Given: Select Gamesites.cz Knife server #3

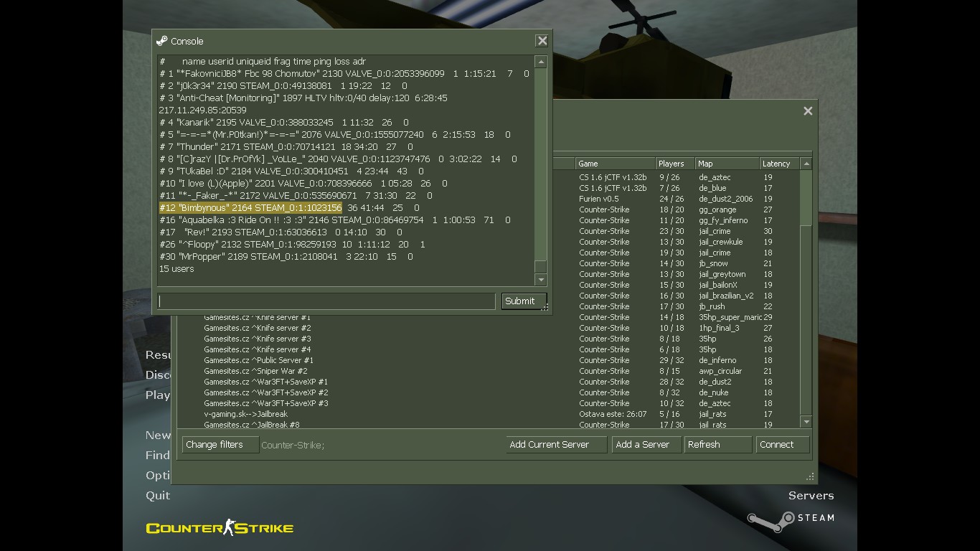Looking at the screenshot, I should (258, 339).
